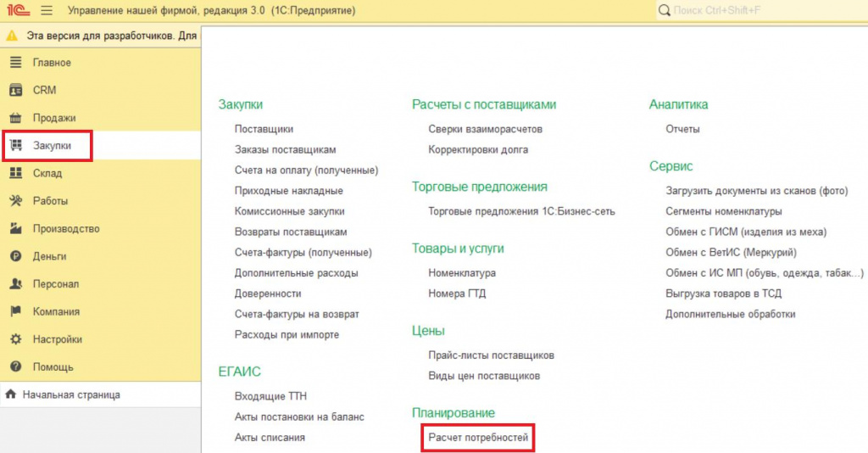Viewport: 868px width, 453px height.
Task: Click the Деньги ruble coin icon
Action: pos(16,256)
